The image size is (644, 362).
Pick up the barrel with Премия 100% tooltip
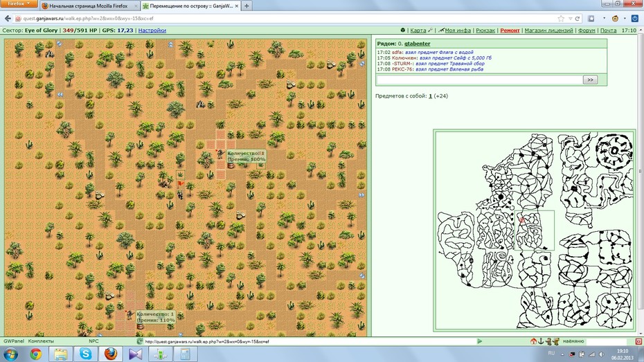[231, 165]
